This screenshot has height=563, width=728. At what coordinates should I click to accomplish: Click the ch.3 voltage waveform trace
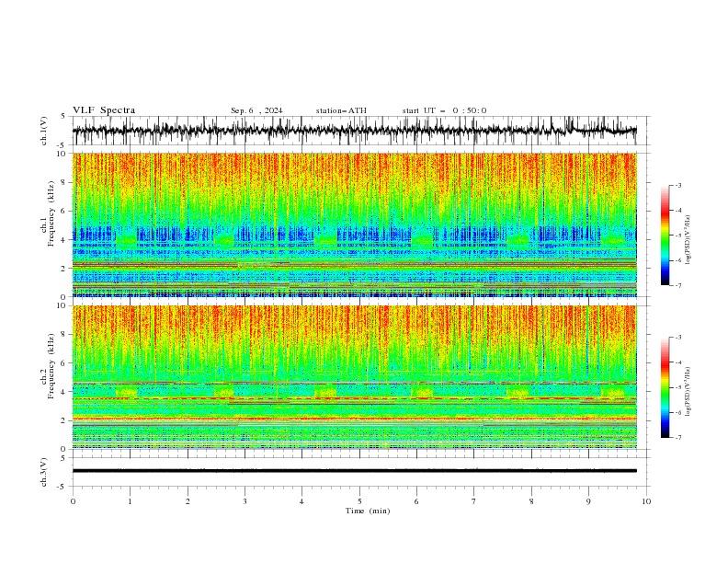354,471
